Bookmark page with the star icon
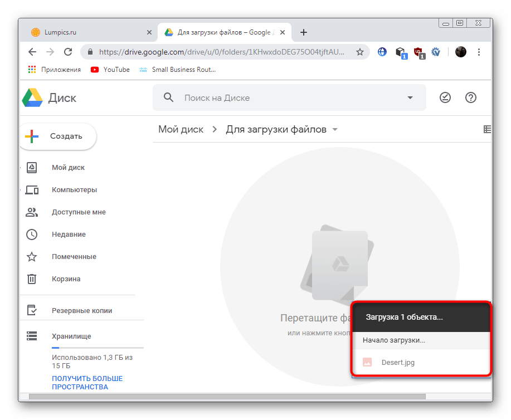The height and width of the screenshot is (420, 511). coord(360,52)
